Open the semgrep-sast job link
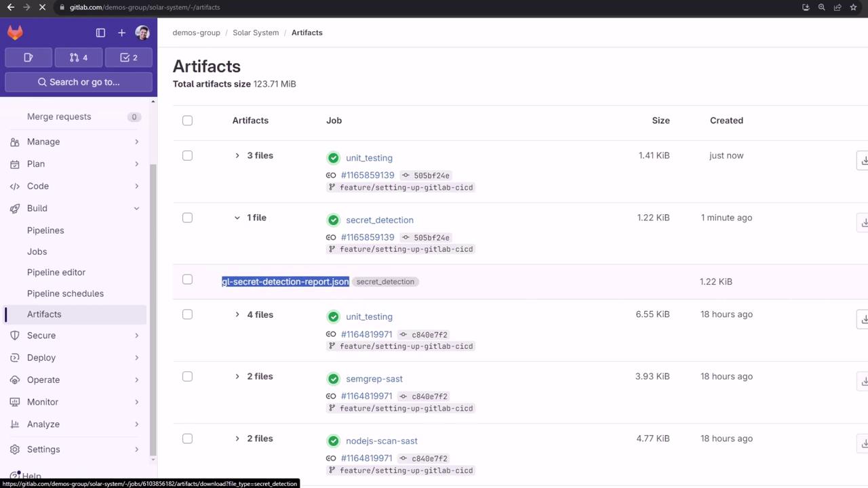Image resolution: width=868 pixels, height=488 pixels. (374, 379)
